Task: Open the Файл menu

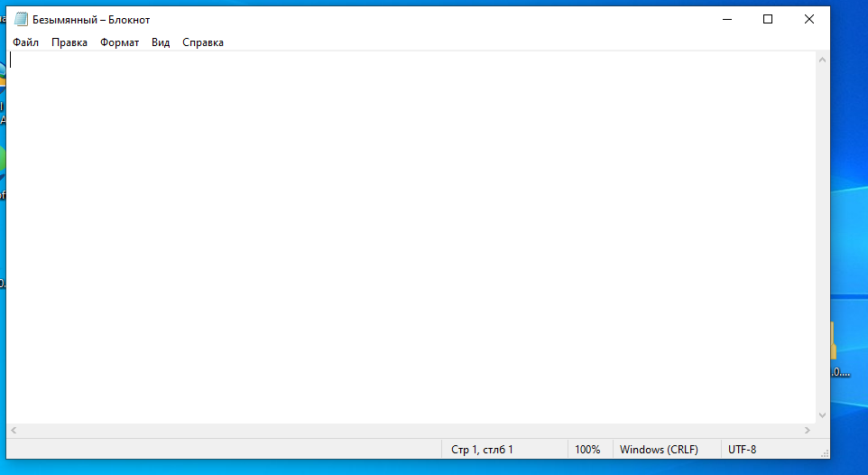Action: (25, 42)
